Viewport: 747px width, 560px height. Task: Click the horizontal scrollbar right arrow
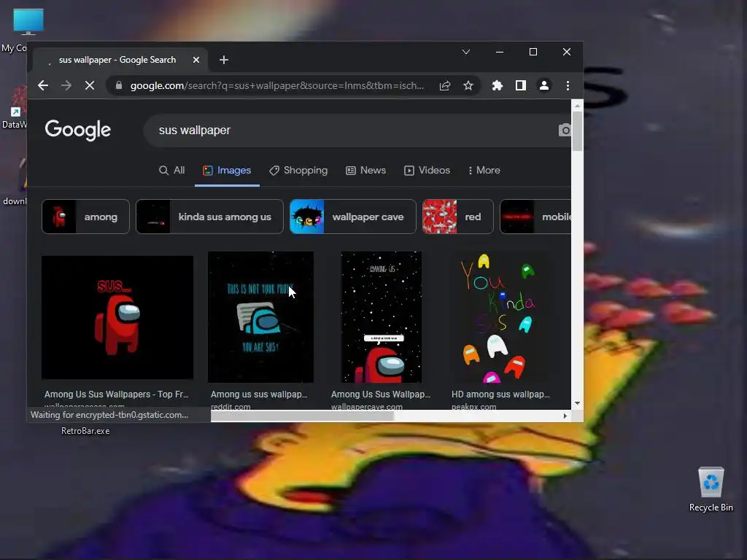coord(565,416)
